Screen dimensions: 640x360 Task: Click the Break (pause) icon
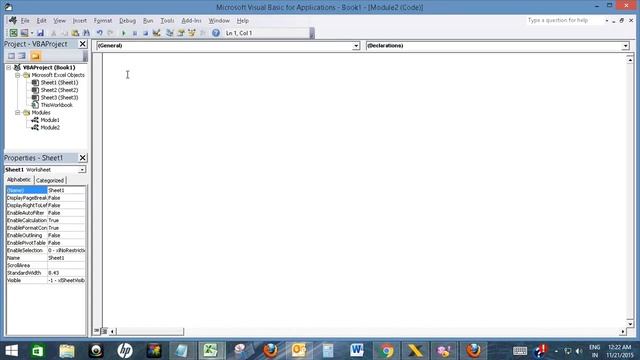pos(135,33)
